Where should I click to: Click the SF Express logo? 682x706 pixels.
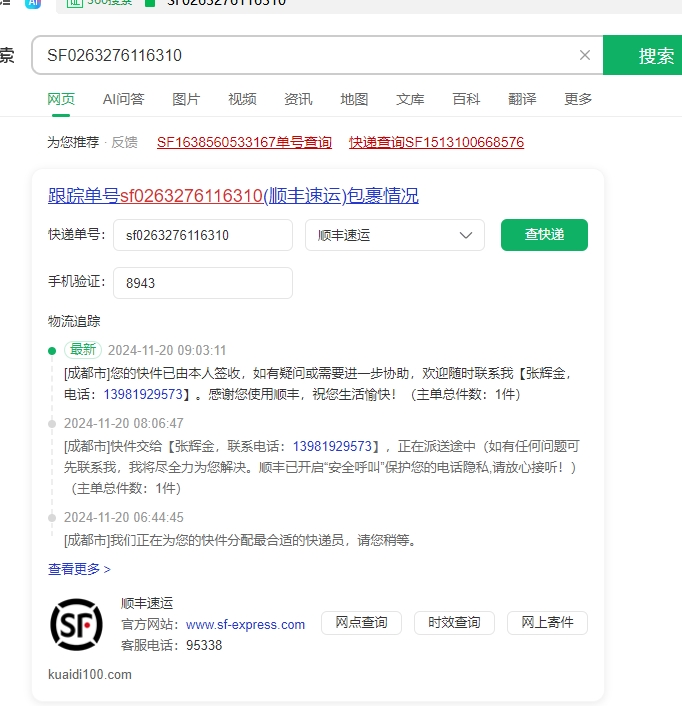(76, 625)
